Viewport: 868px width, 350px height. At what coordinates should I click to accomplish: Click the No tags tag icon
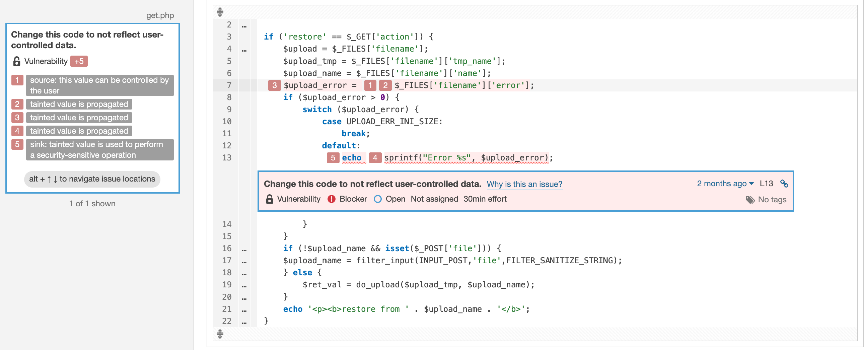[750, 200]
